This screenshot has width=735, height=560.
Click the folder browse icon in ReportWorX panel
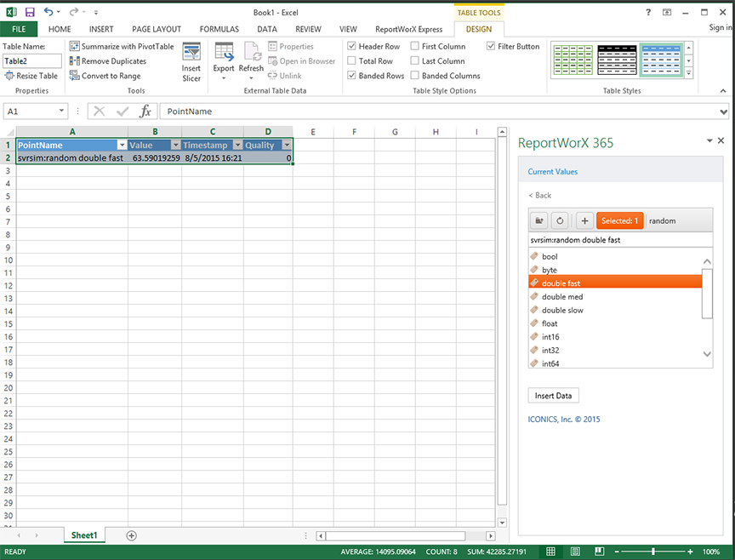pos(538,220)
